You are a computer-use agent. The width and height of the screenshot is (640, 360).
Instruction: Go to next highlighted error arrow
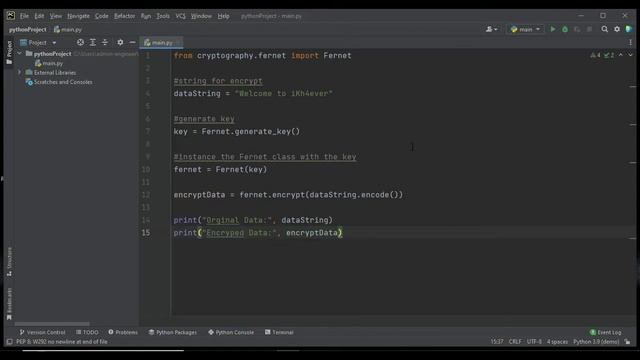tap(630, 55)
